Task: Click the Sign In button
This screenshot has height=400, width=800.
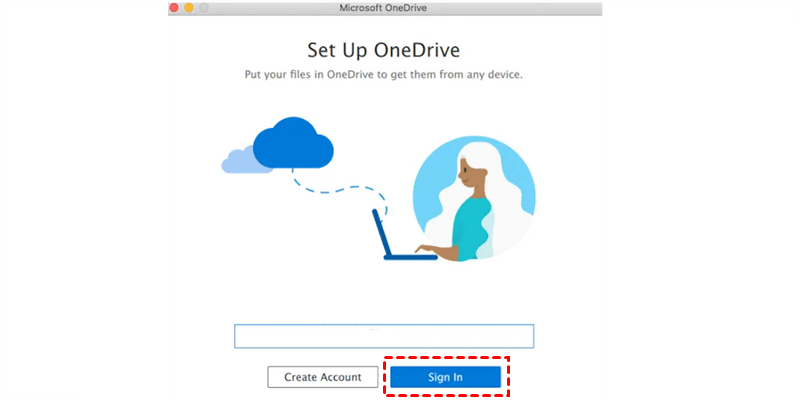Action: (445, 377)
